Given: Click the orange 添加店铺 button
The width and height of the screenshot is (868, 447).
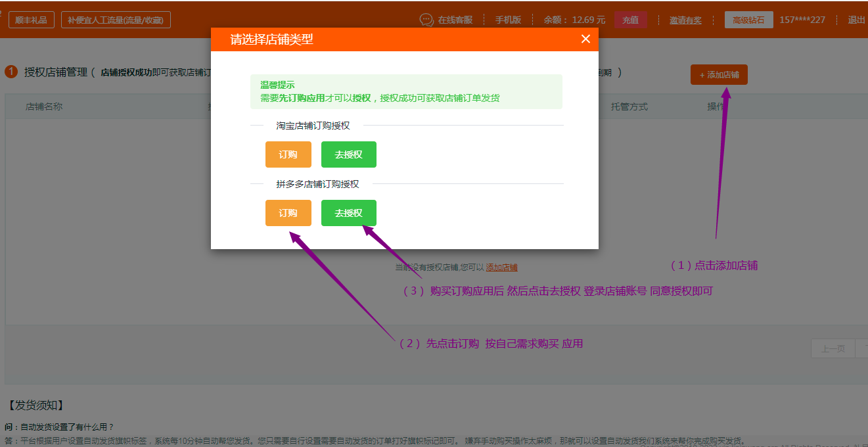Looking at the screenshot, I should point(719,75).
